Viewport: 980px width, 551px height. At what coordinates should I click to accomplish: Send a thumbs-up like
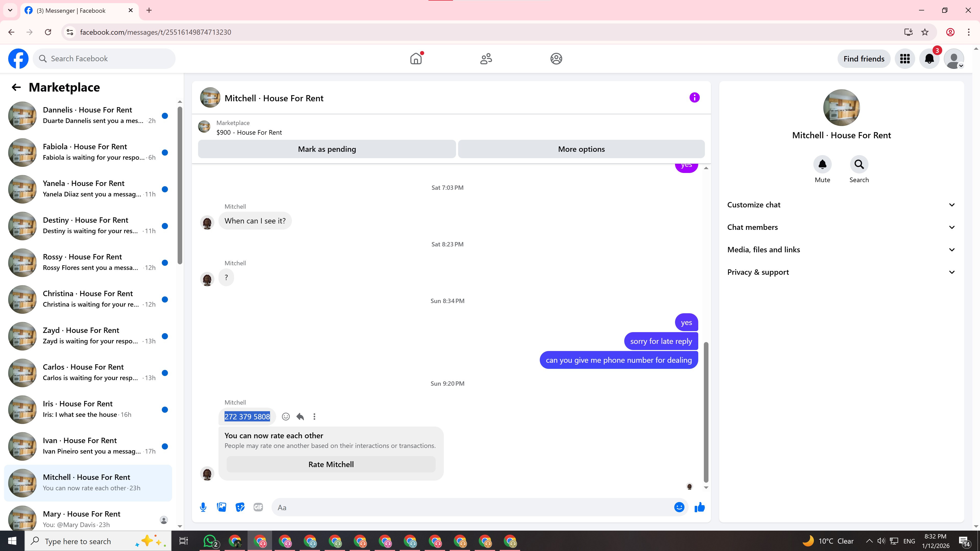pyautogui.click(x=699, y=507)
